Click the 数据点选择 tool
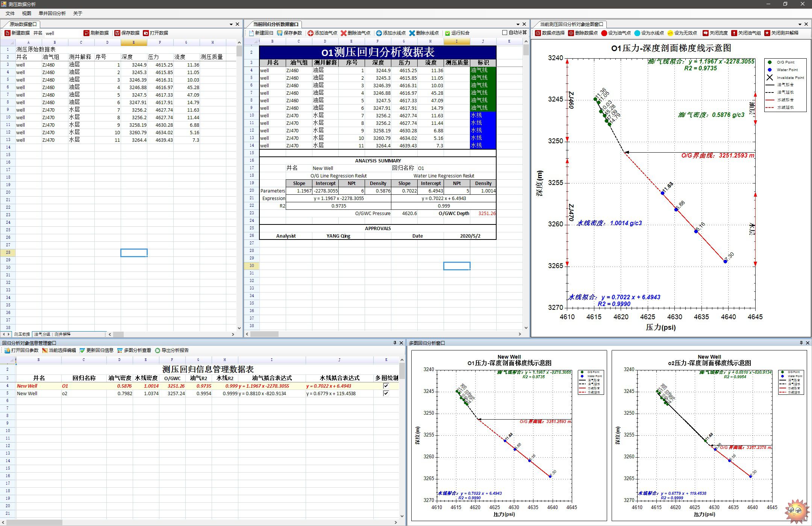 [x=550, y=33]
